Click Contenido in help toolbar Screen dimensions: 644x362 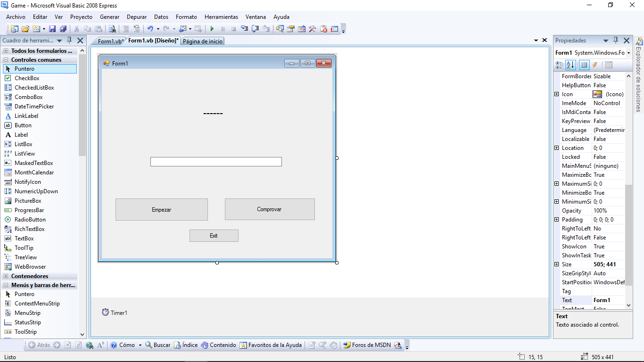(219, 345)
